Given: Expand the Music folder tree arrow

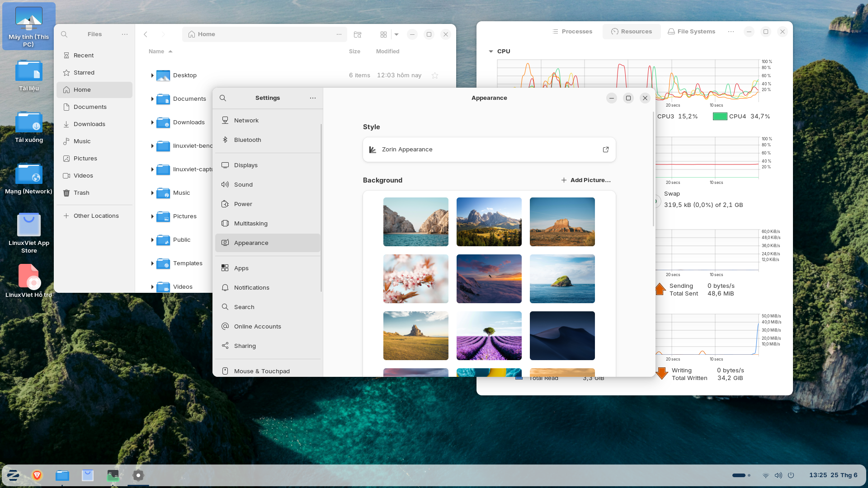Looking at the screenshot, I should (x=152, y=193).
